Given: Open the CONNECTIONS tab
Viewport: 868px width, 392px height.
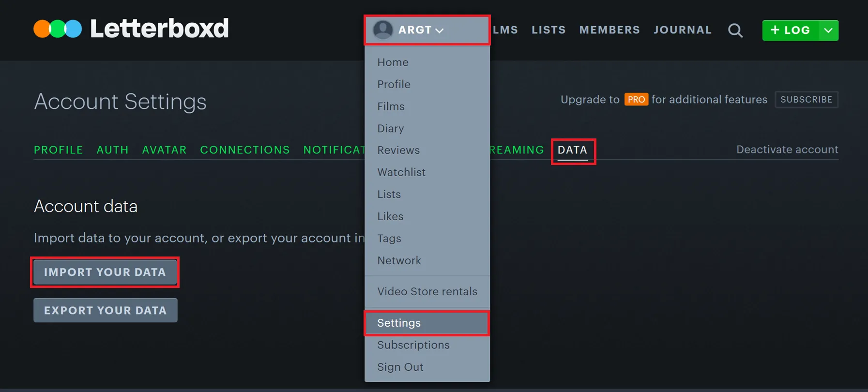Looking at the screenshot, I should 245,150.
